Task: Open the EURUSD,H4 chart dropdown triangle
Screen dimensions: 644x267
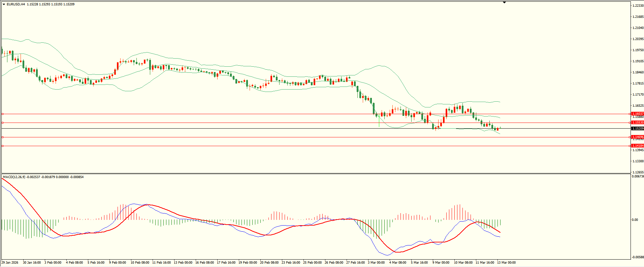Action: 4,4
